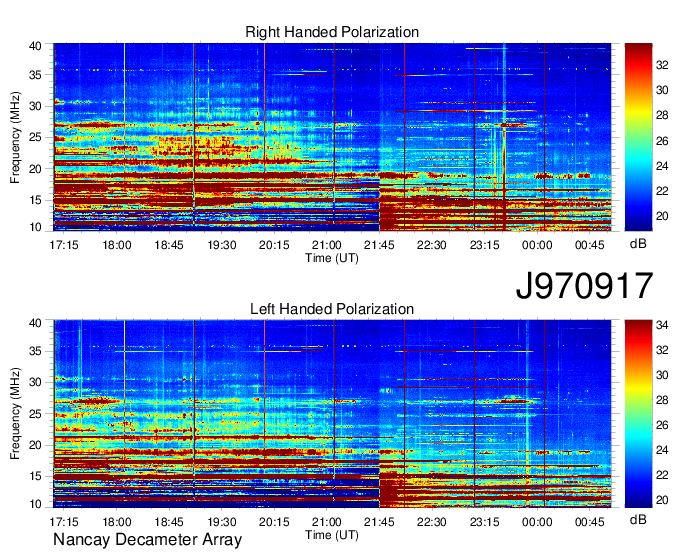Click the 'Right Handed Polarization' title
This screenshot has height=552, width=680.
coord(332,32)
